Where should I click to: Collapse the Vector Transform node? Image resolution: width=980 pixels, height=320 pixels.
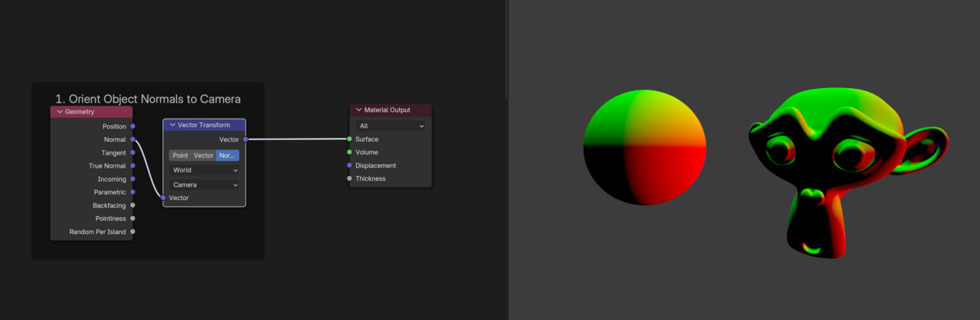(x=172, y=125)
